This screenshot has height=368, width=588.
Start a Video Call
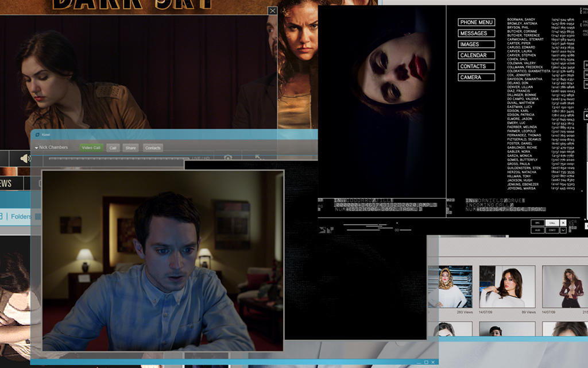91,148
